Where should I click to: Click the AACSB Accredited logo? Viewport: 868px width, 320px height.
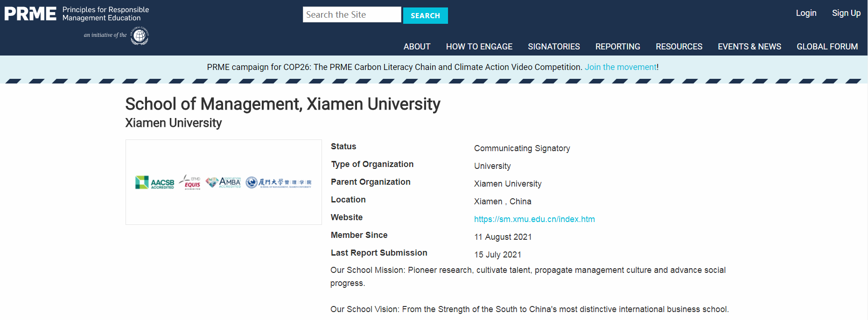click(154, 182)
